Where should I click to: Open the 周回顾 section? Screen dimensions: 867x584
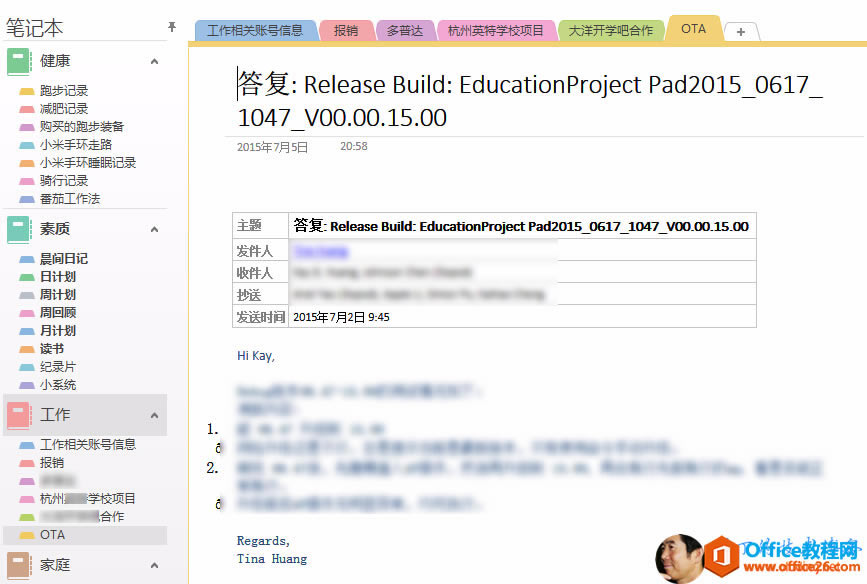(x=58, y=312)
